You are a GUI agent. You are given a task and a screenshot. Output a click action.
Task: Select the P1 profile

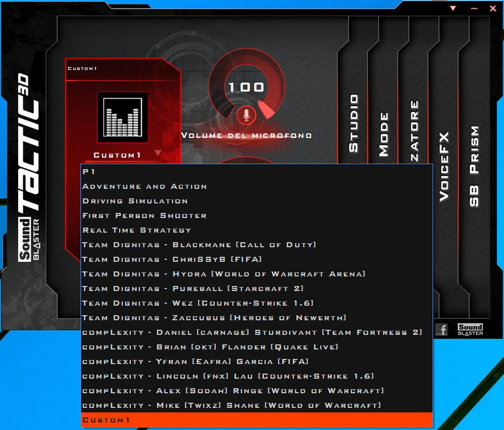pos(257,172)
